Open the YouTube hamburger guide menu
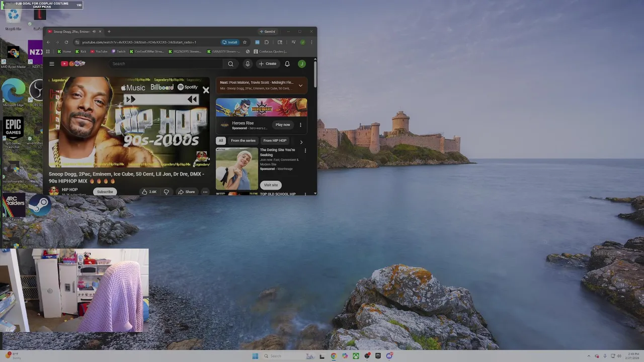Viewport: 644px width, 362px height. 52,64
